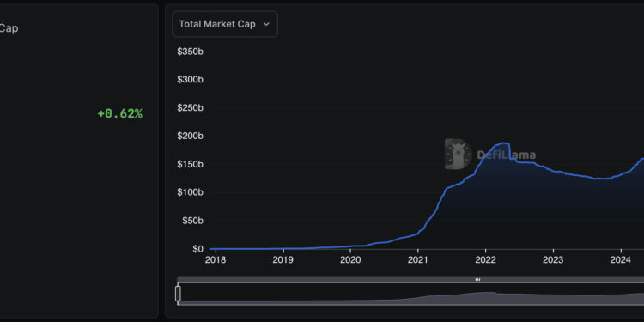Click the $250b axis label
Screen dimensions: 644x322
(190, 107)
